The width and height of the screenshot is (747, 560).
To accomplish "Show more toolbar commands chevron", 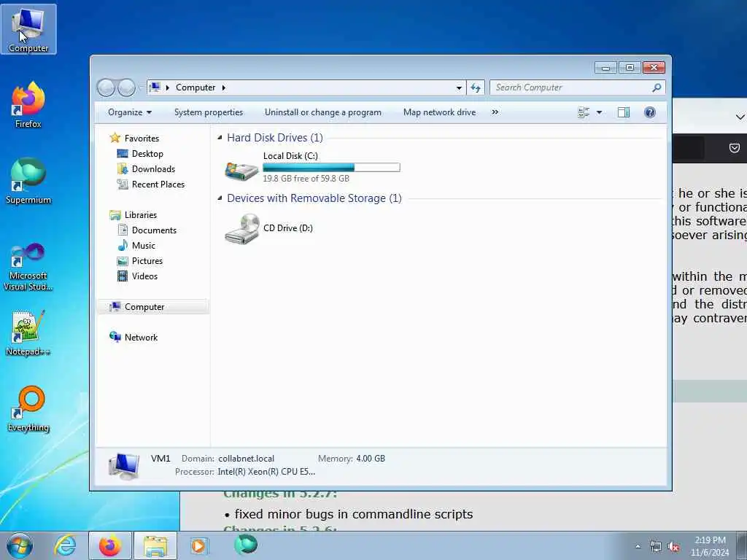I will click(495, 112).
